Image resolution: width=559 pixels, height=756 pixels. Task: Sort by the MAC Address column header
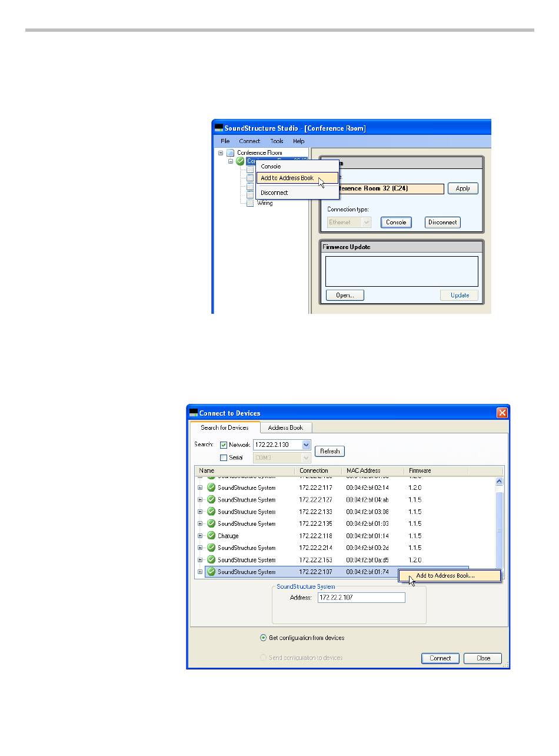tap(374, 471)
